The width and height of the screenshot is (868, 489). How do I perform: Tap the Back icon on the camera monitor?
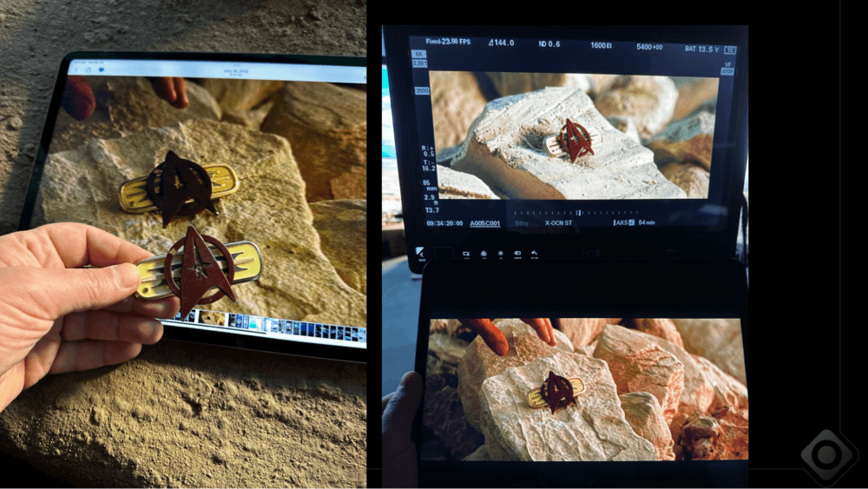pyautogui.click(x=421, y=254)
